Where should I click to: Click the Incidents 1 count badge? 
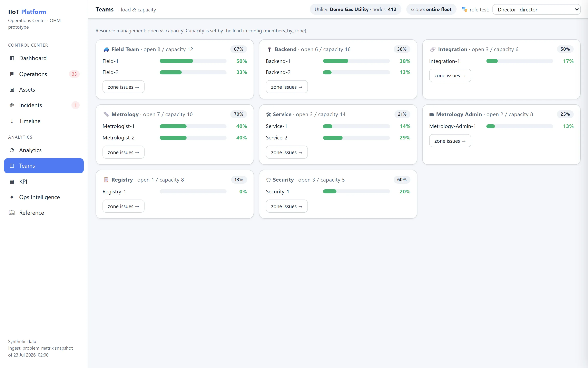(x=76, y=105)
